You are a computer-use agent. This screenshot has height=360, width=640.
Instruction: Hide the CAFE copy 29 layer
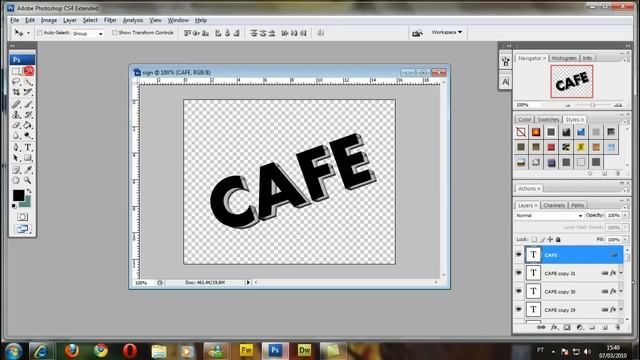pos(519,310)
